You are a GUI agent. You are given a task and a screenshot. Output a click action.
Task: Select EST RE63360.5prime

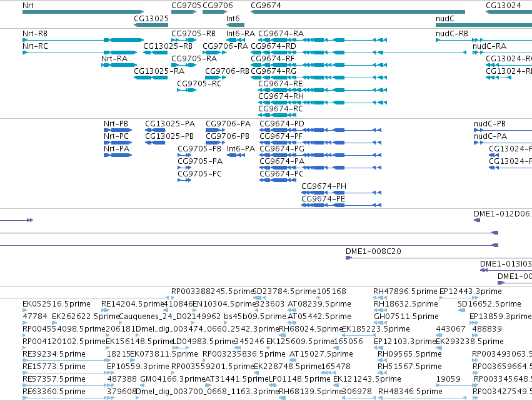click(54, 392)
